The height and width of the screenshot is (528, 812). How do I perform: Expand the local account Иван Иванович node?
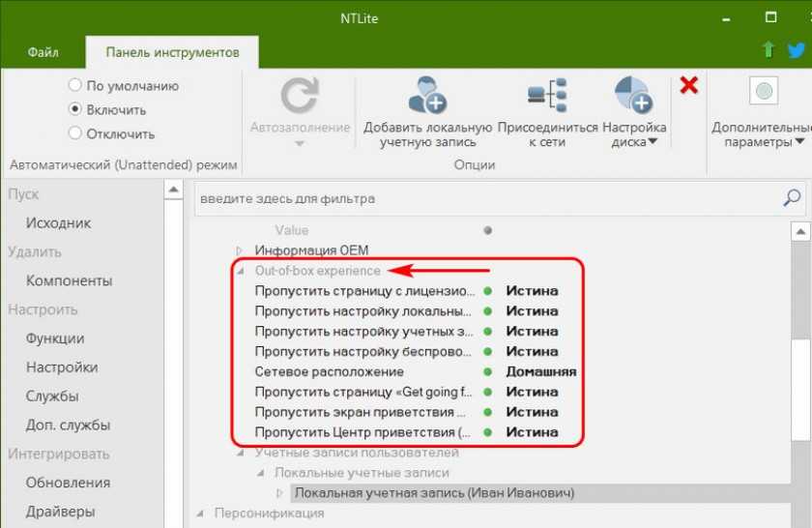click(x=281, y=493)
